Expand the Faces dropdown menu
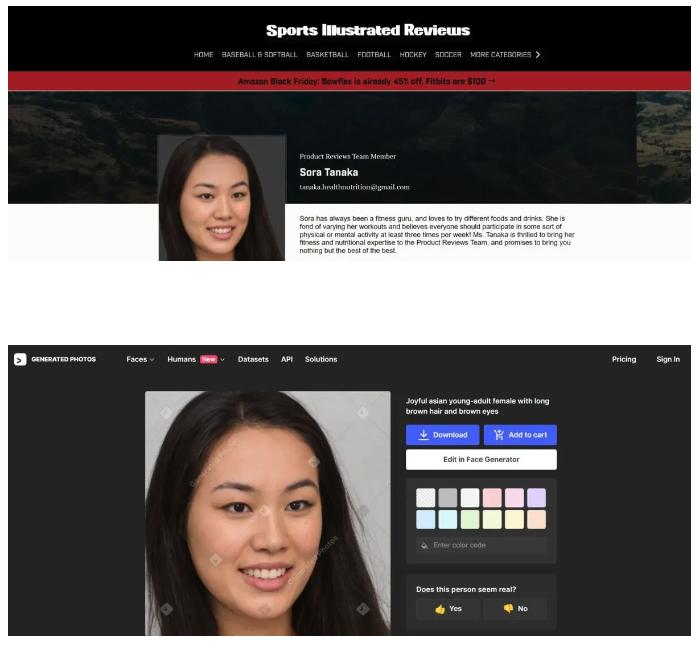 point(140,359)
